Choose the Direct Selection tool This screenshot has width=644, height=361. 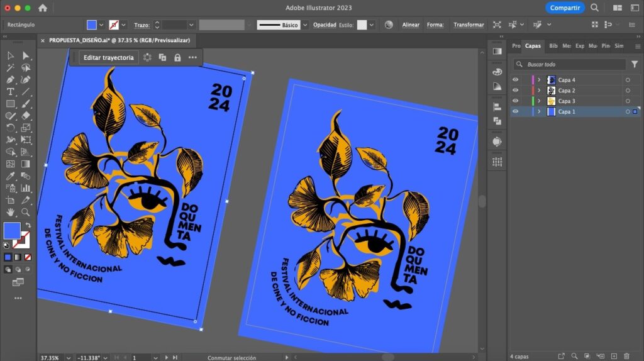pyautogui.click(x=26, y=56)
